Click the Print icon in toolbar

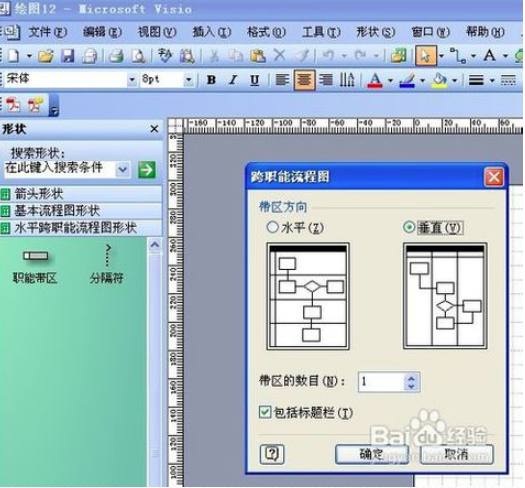[x=116, y=56]
